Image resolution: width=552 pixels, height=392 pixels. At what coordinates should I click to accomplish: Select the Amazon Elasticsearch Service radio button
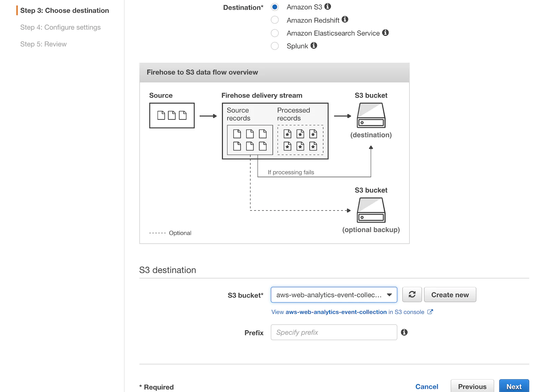tap(275, 33)
